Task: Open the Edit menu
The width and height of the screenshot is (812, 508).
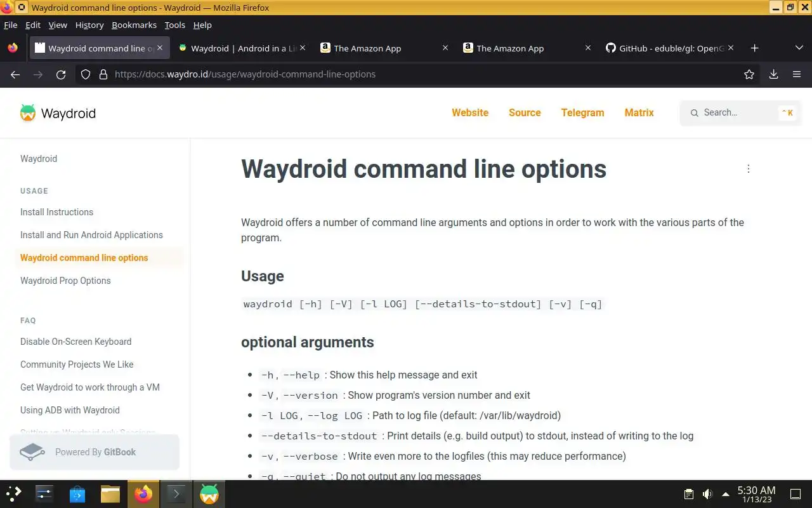Action: click(x=33, y=25)
